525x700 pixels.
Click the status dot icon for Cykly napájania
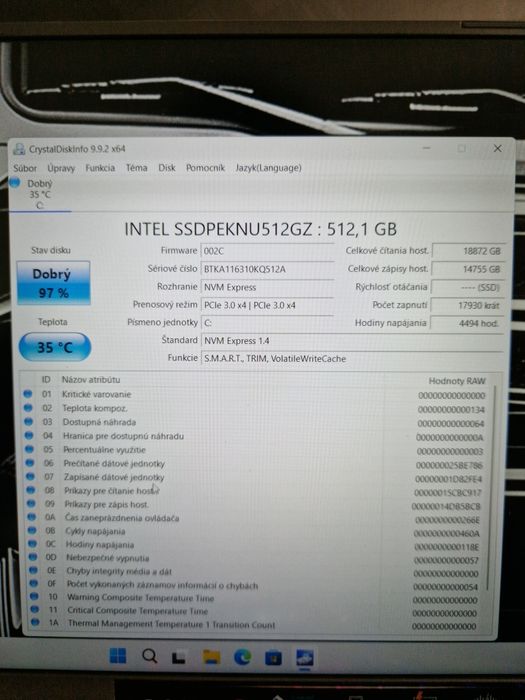coord(32,530)
